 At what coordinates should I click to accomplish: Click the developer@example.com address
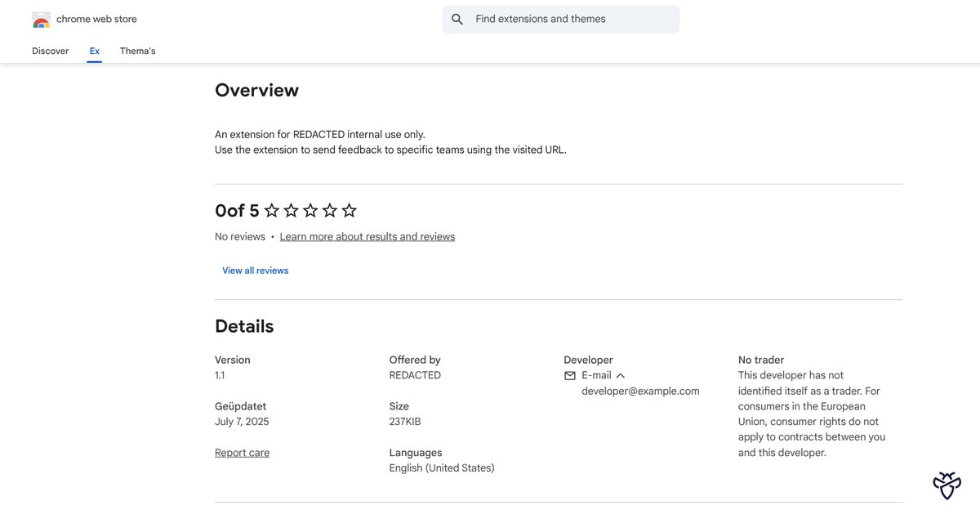tap(640, 391)
